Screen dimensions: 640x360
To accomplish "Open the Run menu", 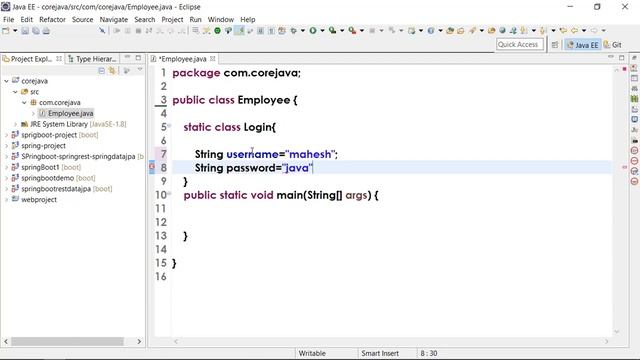I will click(196, 20).
